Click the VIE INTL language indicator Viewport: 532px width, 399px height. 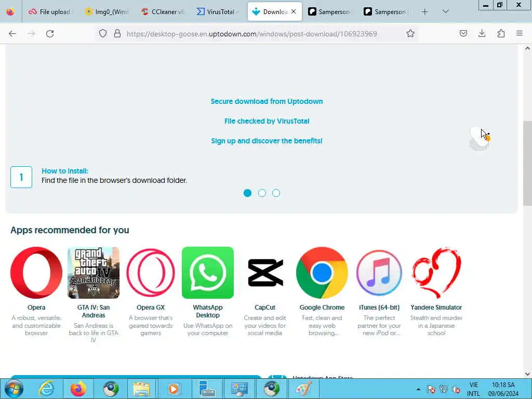tap(474, 389)
